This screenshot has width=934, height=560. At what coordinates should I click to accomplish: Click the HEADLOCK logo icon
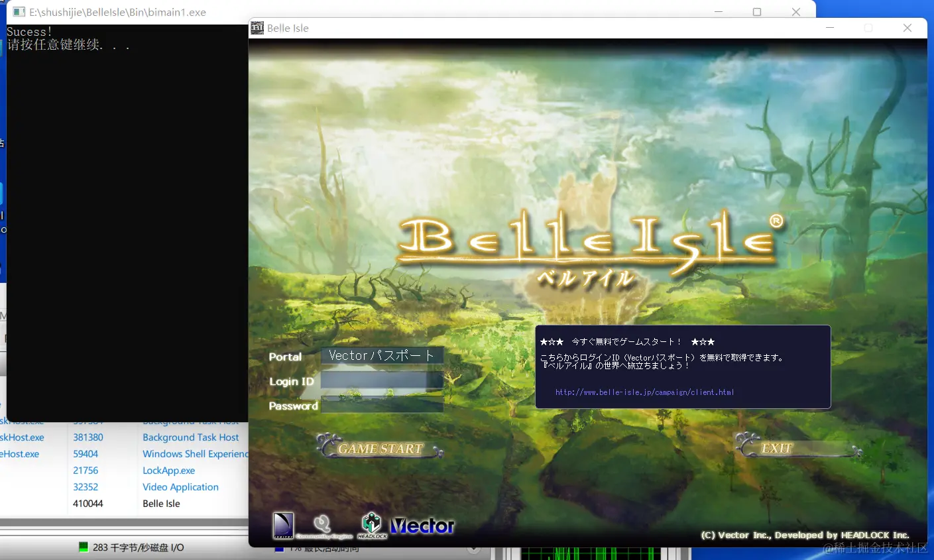pos(372,525)
